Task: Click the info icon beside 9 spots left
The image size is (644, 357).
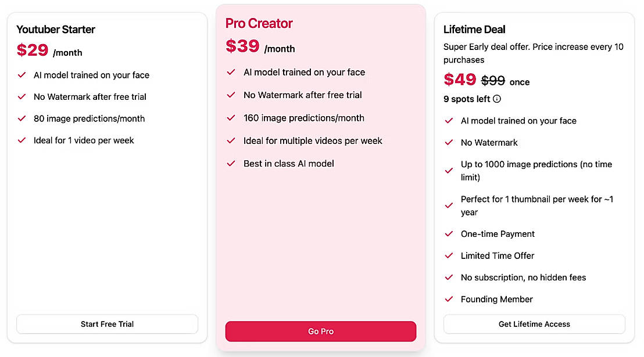Action: (497, 99)
